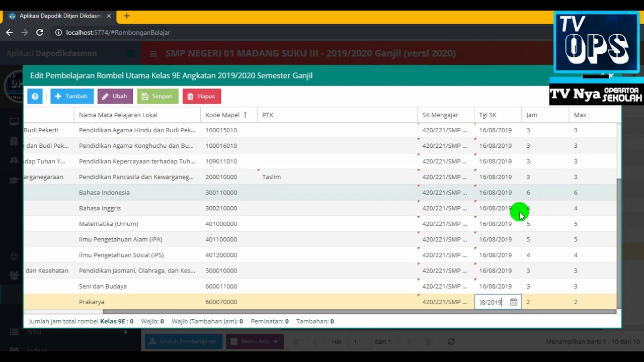
Task: Click the horizontal scrollbar below the table
Action: (359, 312)
